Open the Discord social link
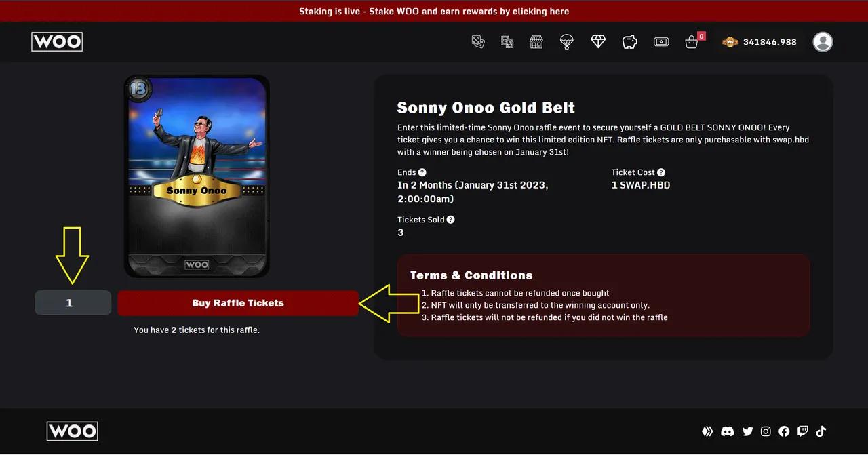868x455 pixels. (728, 431)
